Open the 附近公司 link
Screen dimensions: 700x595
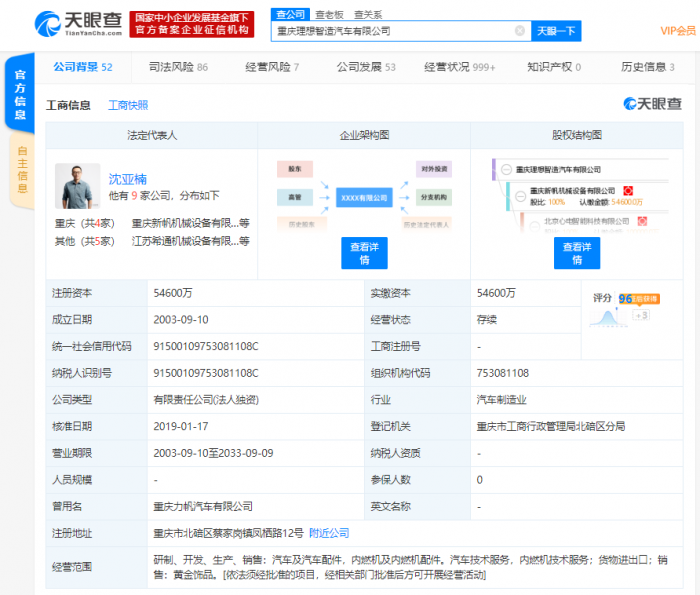click(329, 532)
